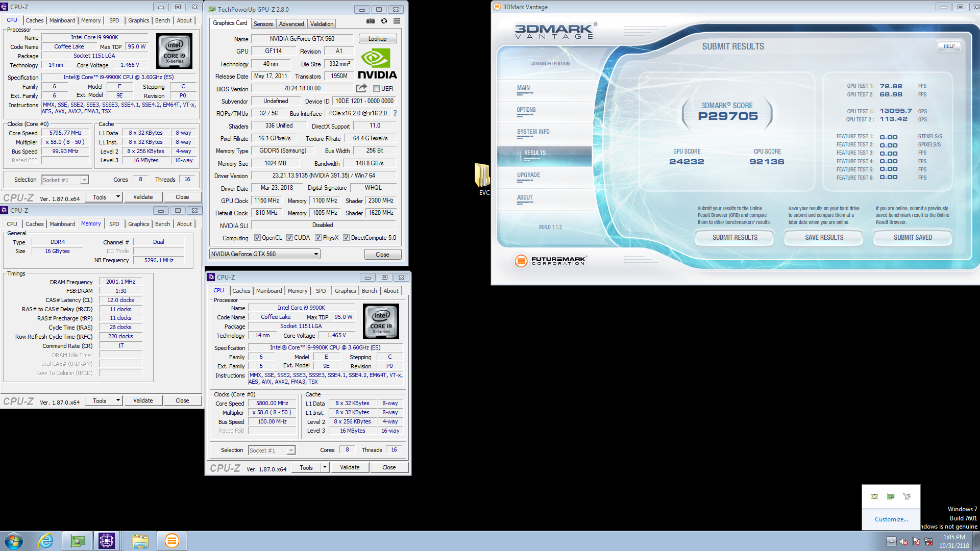Click Intel Core i9 logo in top-left CPU-Z

[x=174, y=51]
